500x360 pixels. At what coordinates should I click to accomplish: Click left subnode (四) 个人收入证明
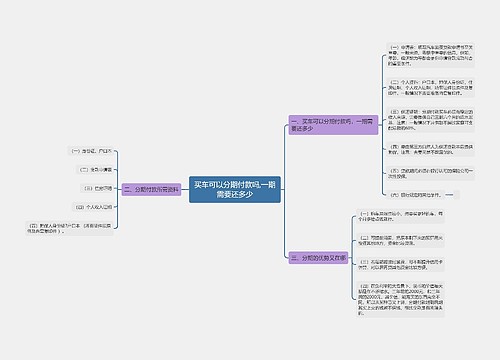(93, 207)
